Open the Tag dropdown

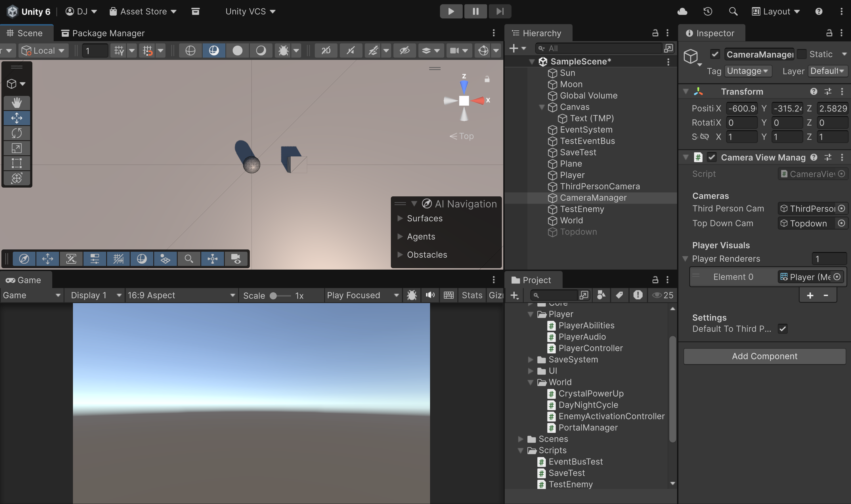pyautogui.click(x=748, y=71)
